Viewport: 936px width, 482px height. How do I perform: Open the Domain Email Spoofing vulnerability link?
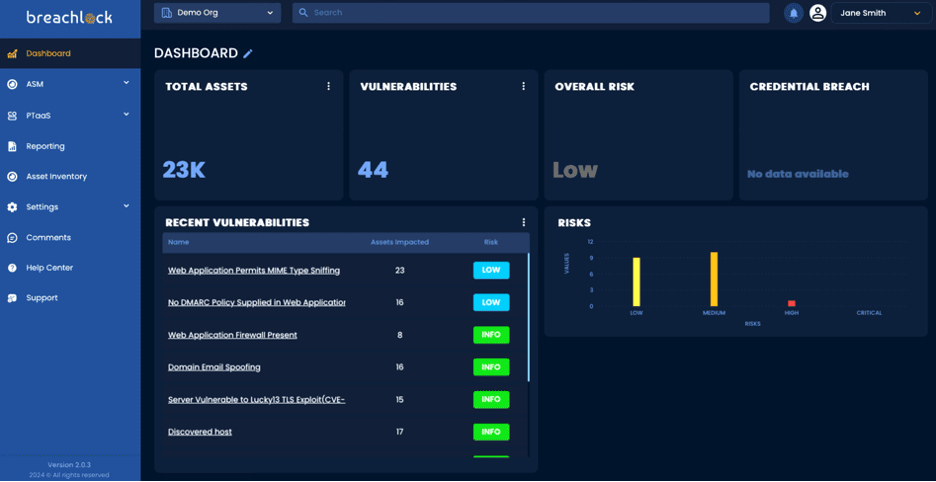coord(214,367)
